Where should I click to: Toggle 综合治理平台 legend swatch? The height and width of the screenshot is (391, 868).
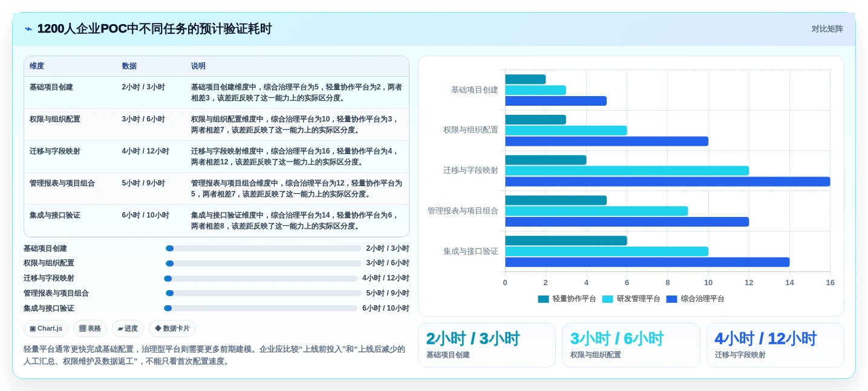click(x=671, y=299)
